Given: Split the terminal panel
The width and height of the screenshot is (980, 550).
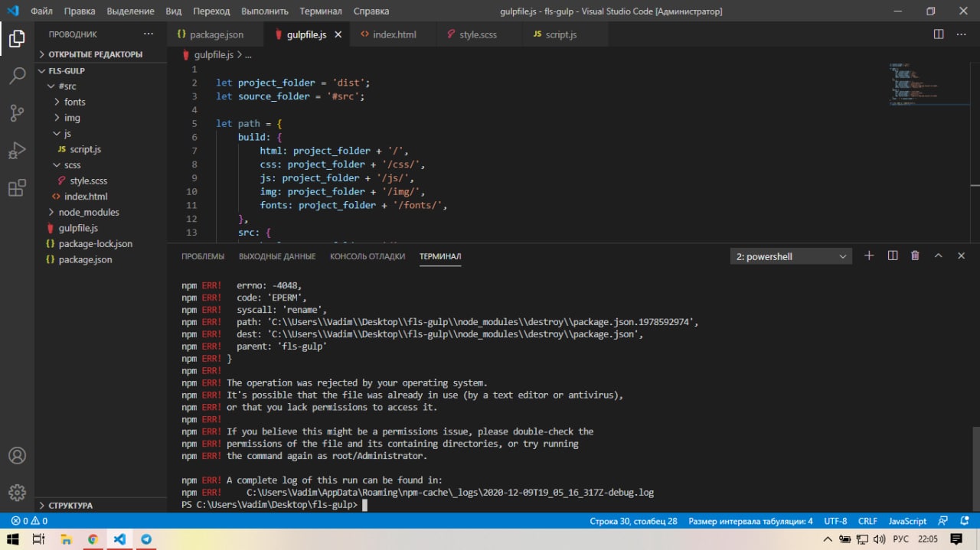Looking at the screenshot, I should point(893,256).
